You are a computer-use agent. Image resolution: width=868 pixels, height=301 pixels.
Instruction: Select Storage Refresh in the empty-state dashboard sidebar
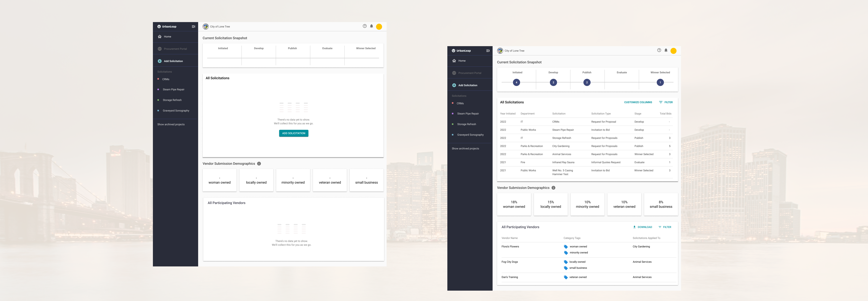[172, 100]
